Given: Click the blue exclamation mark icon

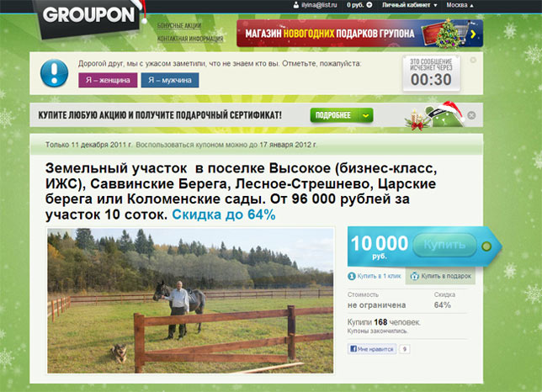Looking at the screenshot, I should [54, 73].
